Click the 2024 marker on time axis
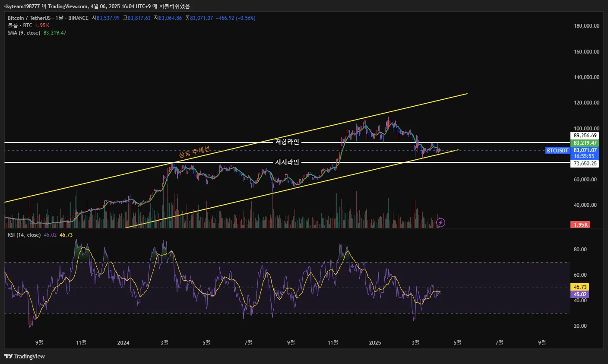Image resolution: width=608 pixels, height=364 pixels. pyautogui.click(x=123, y=343)
